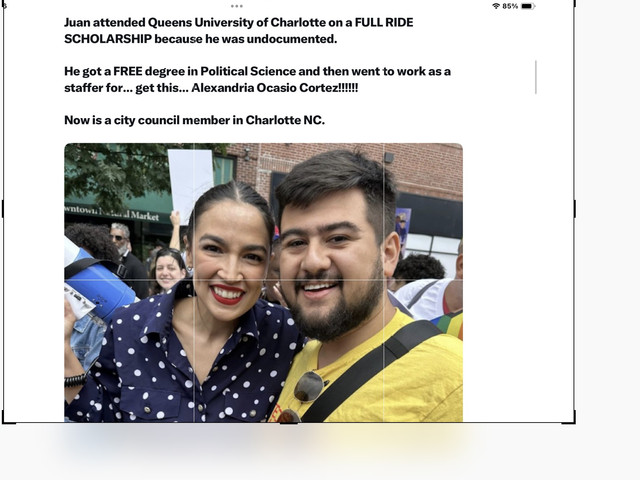640x480 pixels.
Task: Click the battery icon in status bar
Action: point(528,6)
